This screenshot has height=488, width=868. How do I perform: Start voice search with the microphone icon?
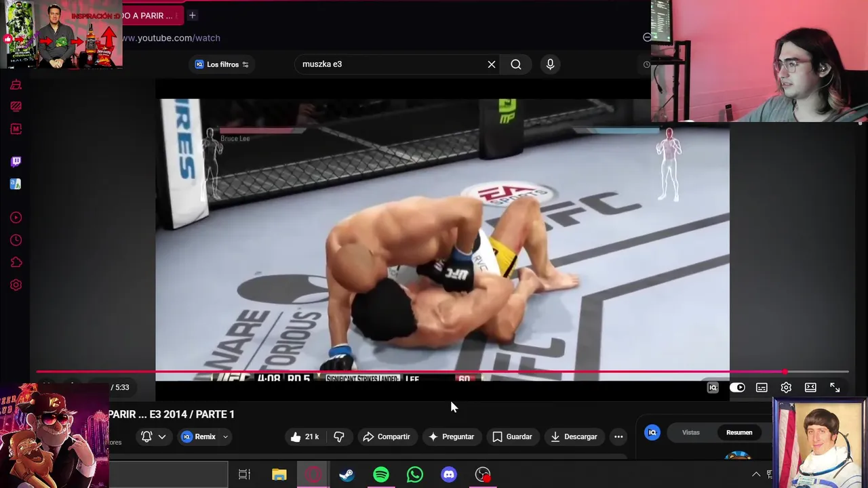click(550, 64)
